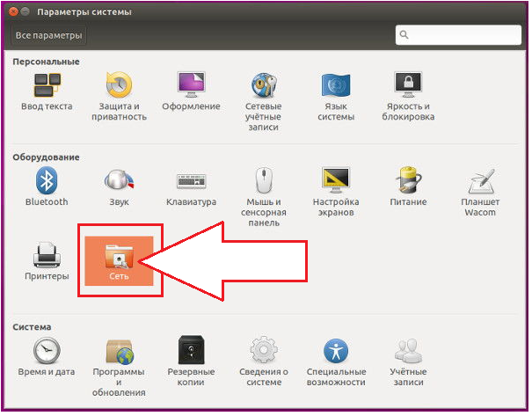Open Время и дата clock icon
The image size is (532, 416).
point(47,351)
